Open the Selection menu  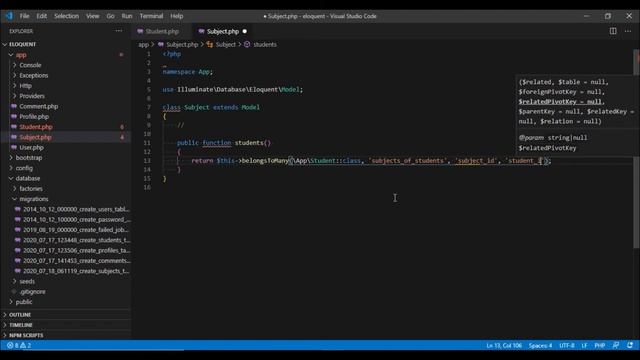click(x=67, y=16)
